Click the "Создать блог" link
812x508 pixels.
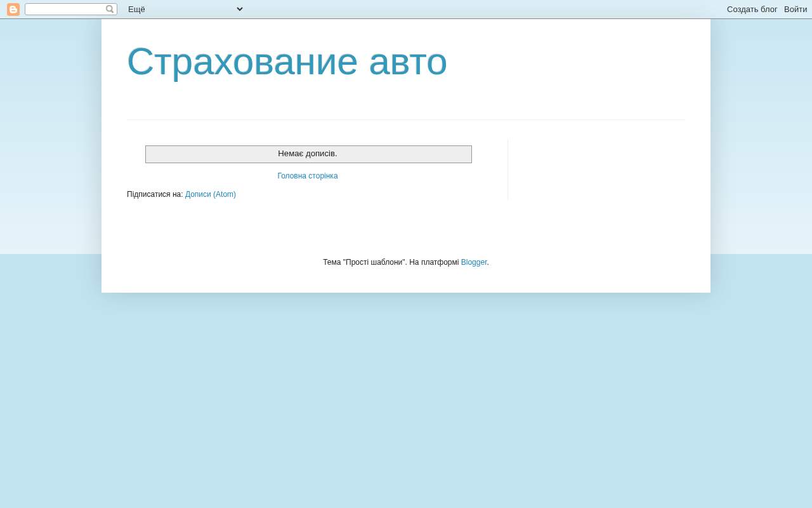tap(752, 9)
